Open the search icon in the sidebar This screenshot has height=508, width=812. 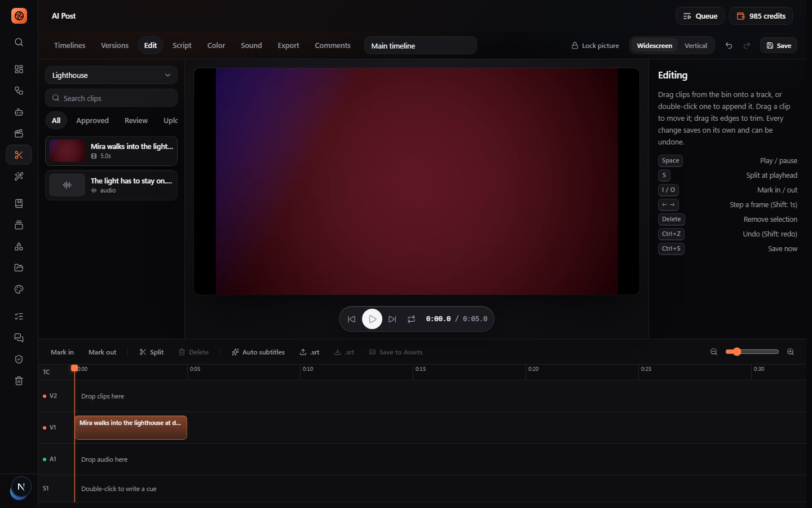click(19, 42)
